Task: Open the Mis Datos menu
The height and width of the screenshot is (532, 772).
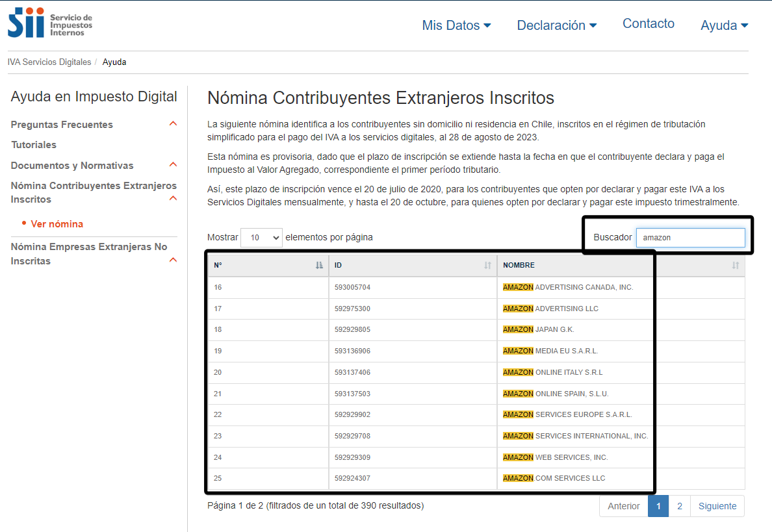Action: pyautogui.click(x=456, y=25)
